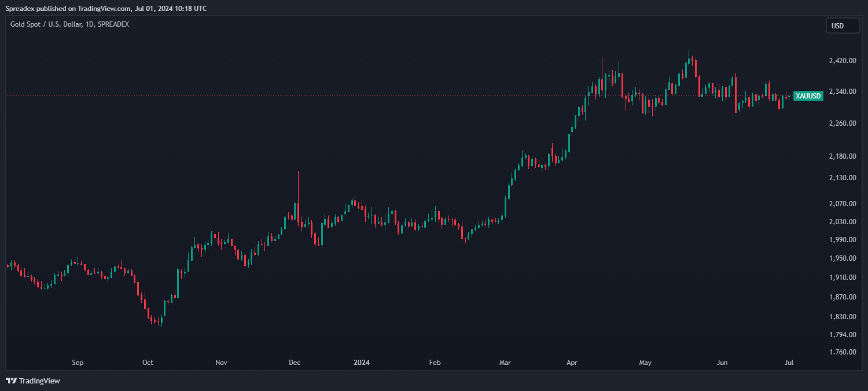The width and height of the screenshot is (868, 391).
Task: Select the 2,180.00 price axis label
Action: point(842,156)
